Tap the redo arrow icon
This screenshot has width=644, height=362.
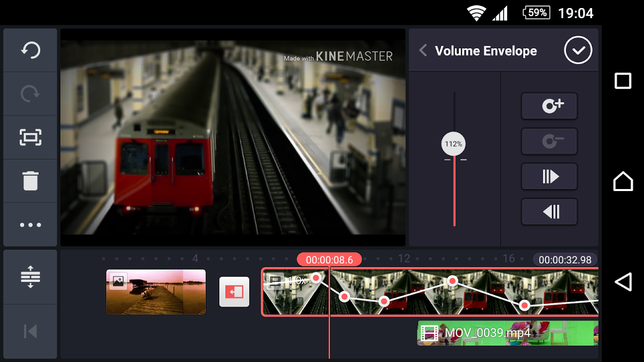pyautogui.click(x=30, y=94)
